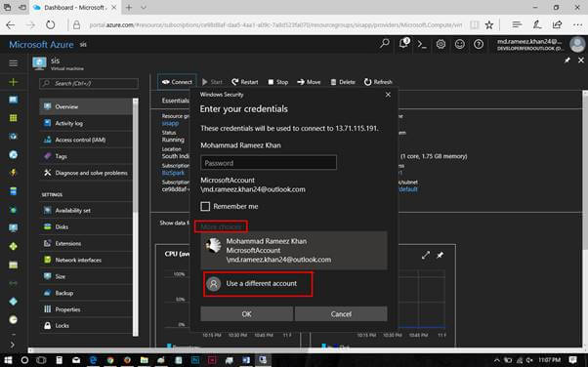The image size is (588, 367).
Task: Open Activity log menu item
Action: 86,123
